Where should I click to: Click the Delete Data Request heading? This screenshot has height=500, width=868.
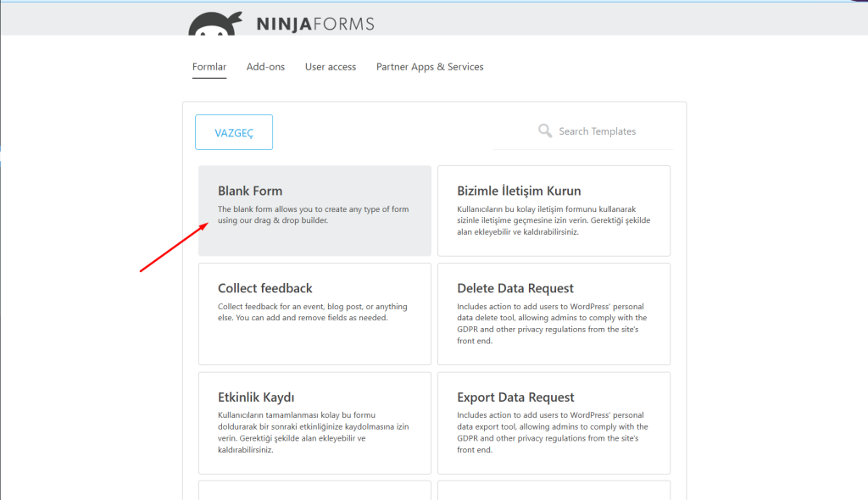[x=515, y=288]
